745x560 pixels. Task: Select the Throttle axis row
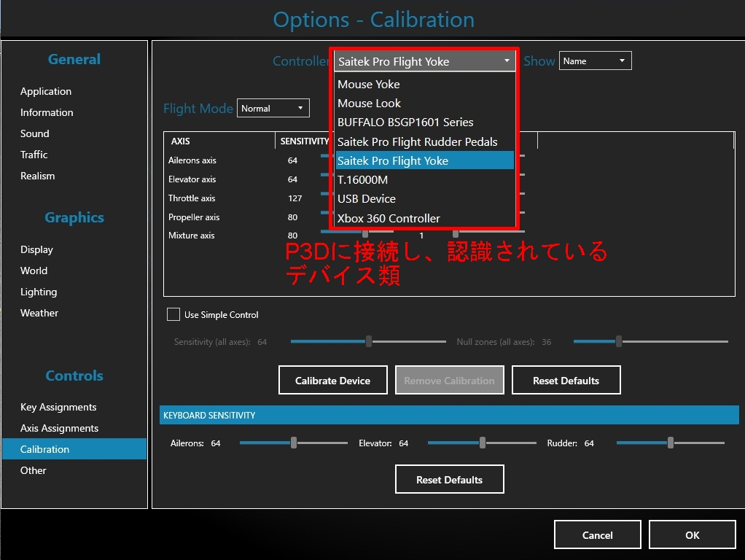(192, 198)
